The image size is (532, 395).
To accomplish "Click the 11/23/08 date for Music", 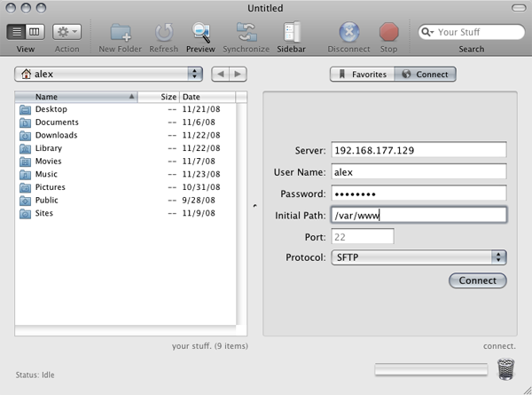I will [201, 174].
